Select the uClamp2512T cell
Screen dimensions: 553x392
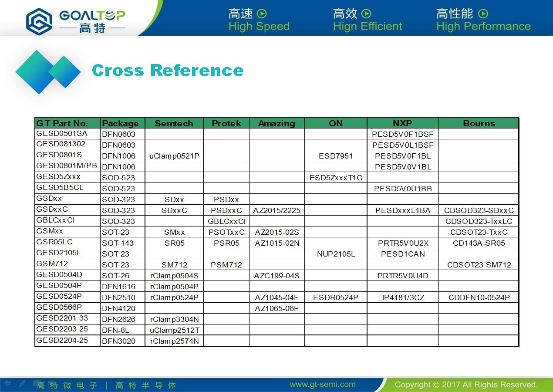(x=174, y=330)
